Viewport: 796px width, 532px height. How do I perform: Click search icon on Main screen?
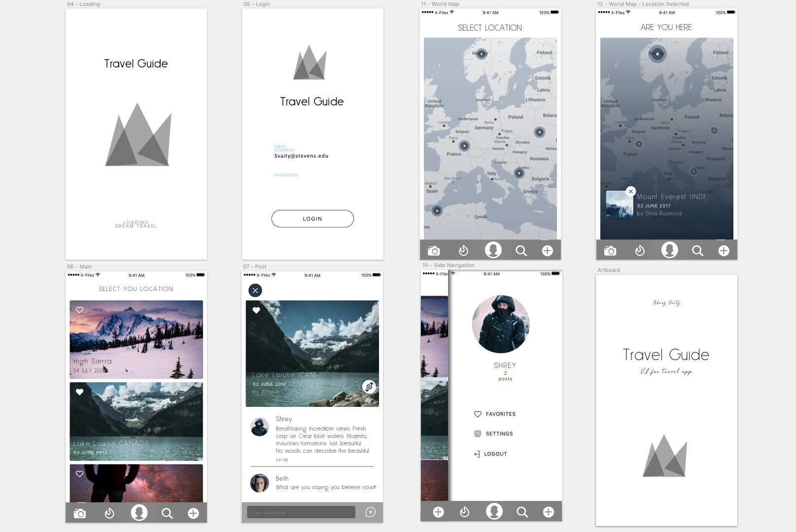tap(167, 514)
